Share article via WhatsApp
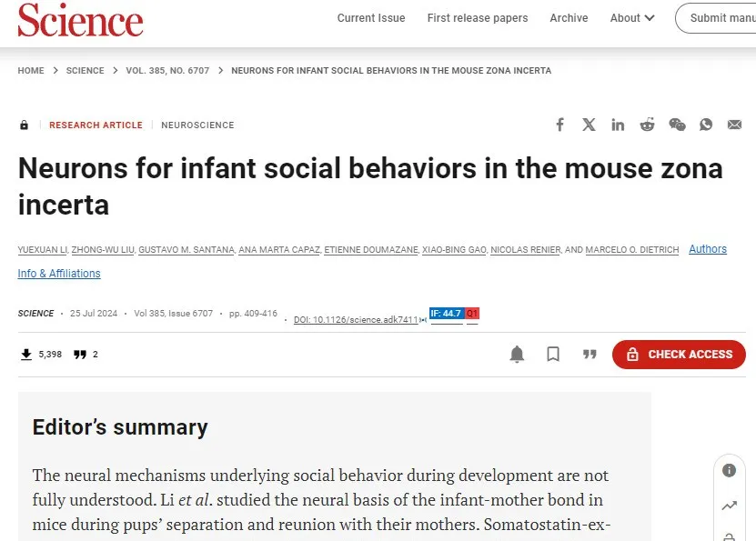The image size is (756, 541). (x=706, y=125)
